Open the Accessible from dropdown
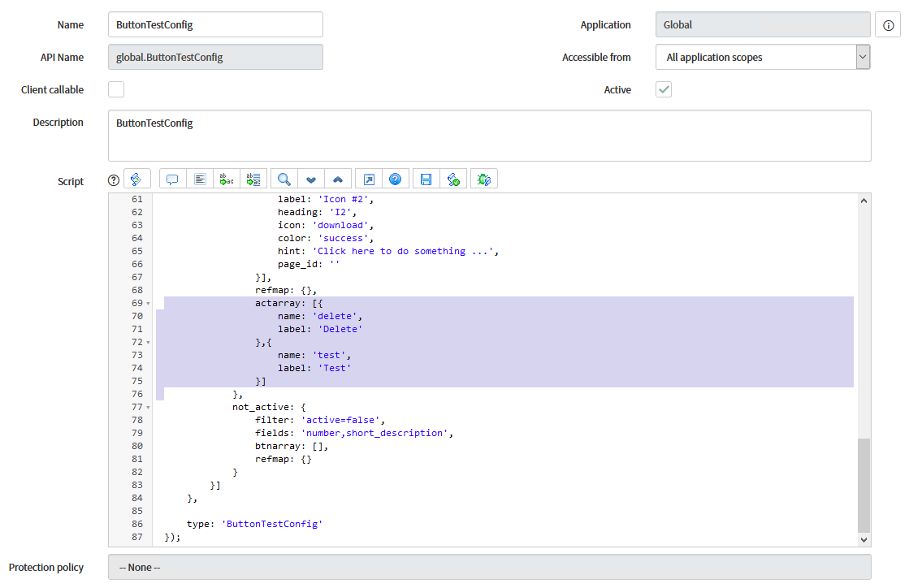This screenshot has height=588, width=909. (863, 57)
